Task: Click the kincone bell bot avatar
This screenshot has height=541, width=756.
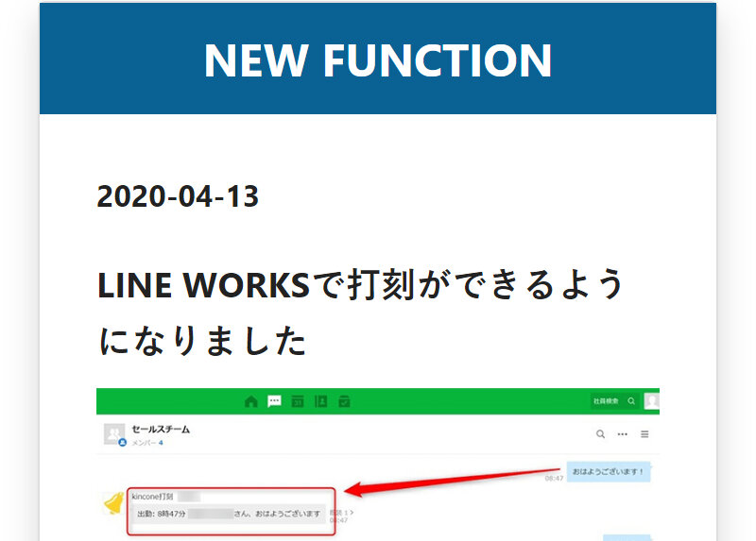Action: pyautogui.click(x=113, y=503)
